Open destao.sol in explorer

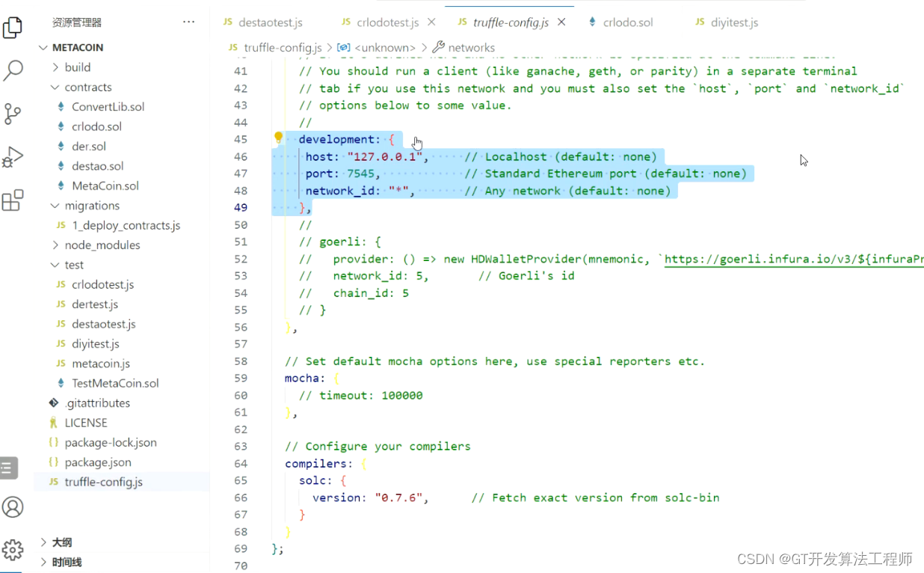tap(97, 166)
